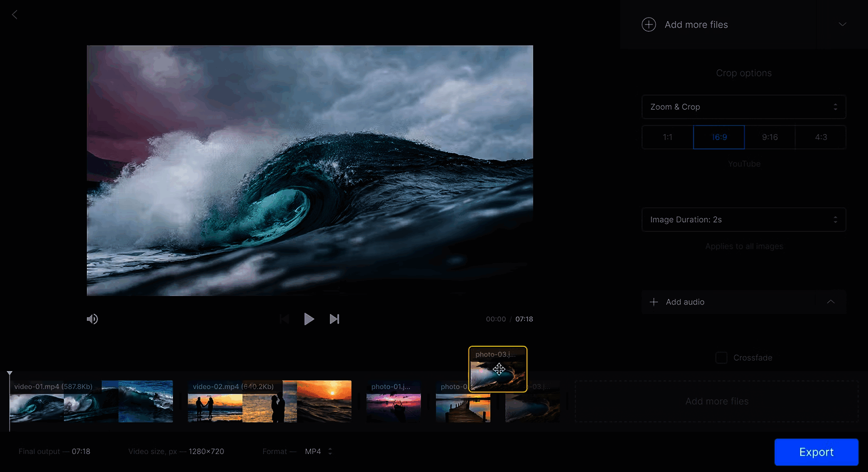The width and height of the screenshot is (868, 472).
Task: Jump to the previous clip
Action: click(x=284, y=319)
